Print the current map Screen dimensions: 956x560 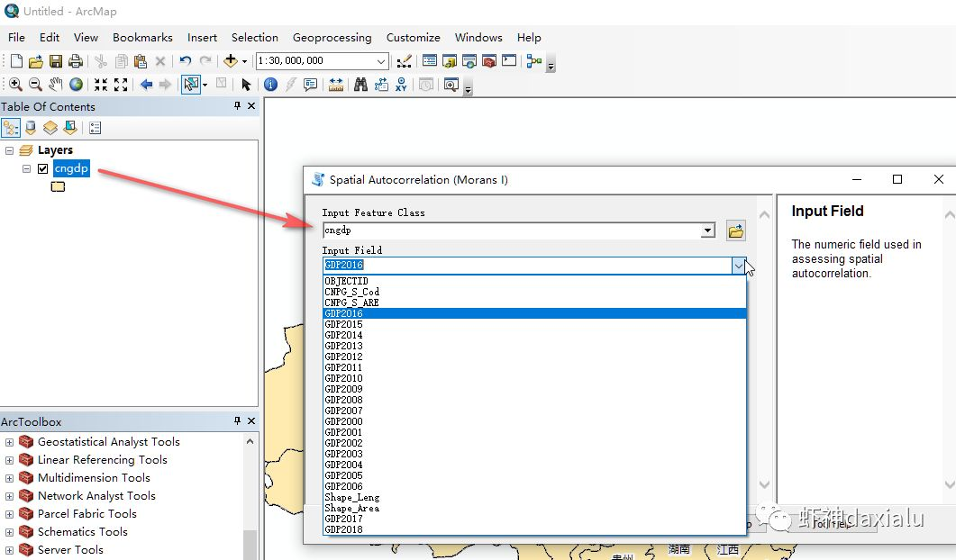(x=76, y=61)
